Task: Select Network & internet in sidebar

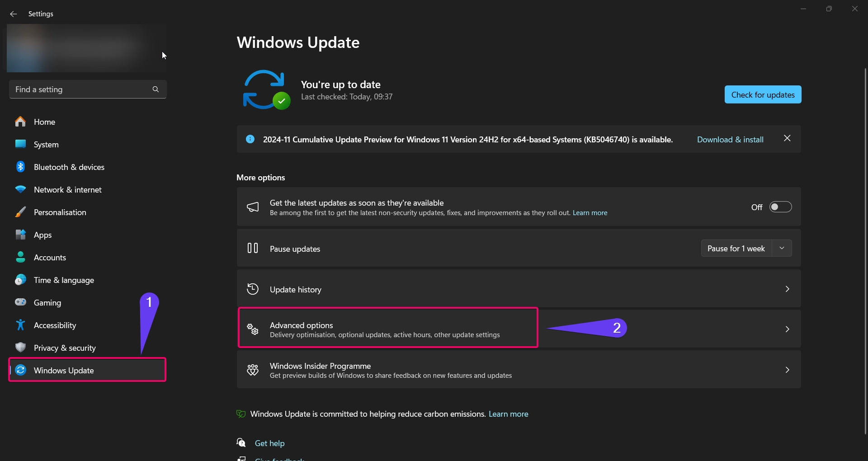Action: pyautogui.click(x=88, y=189)
